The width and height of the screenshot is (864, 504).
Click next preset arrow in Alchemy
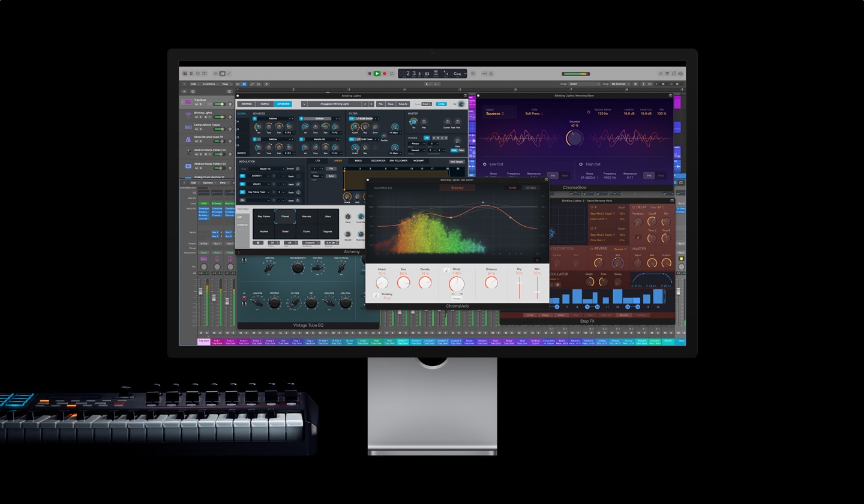pyautogui.click(x=371, y=104)
